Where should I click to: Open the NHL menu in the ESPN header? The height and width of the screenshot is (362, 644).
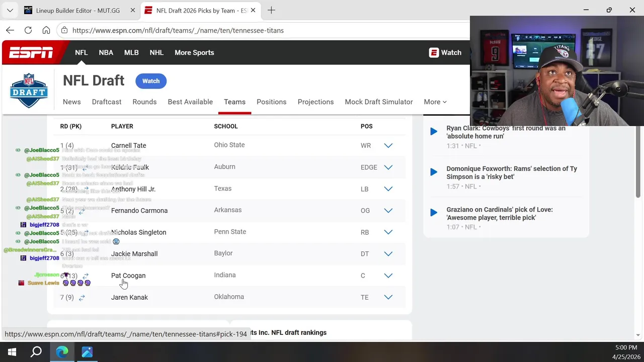tap(156, 52)
